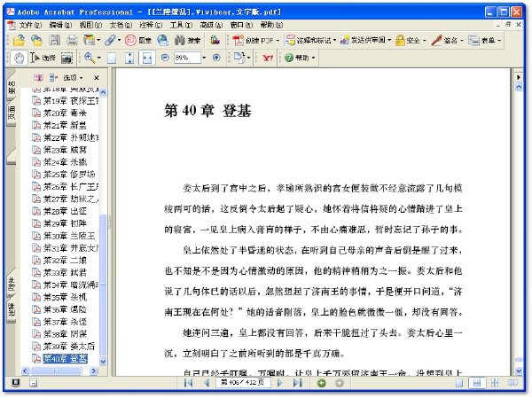Click the new bookmark icon in the panel
This screenshot has height=398, width=532.
(x=38, y=78)
